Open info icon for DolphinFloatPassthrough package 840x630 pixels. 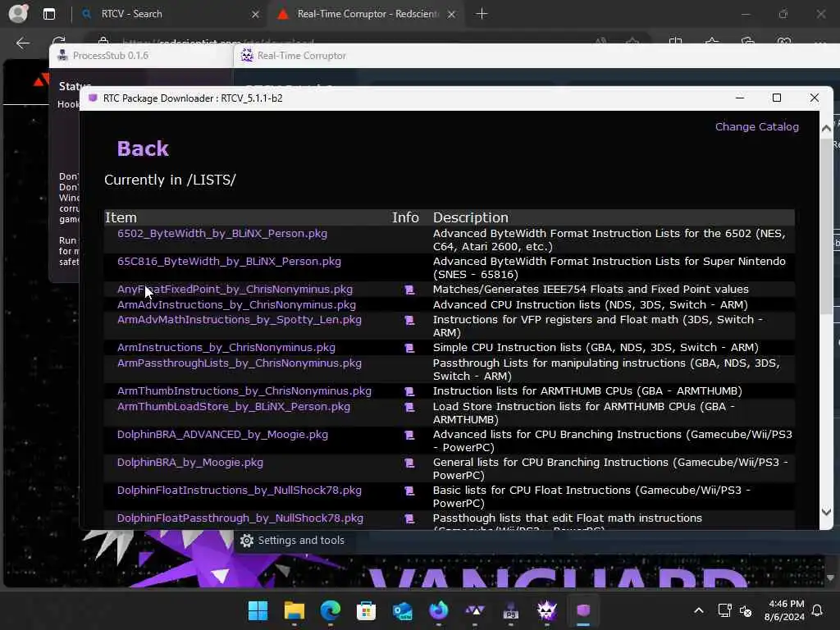tap(409, 518)
